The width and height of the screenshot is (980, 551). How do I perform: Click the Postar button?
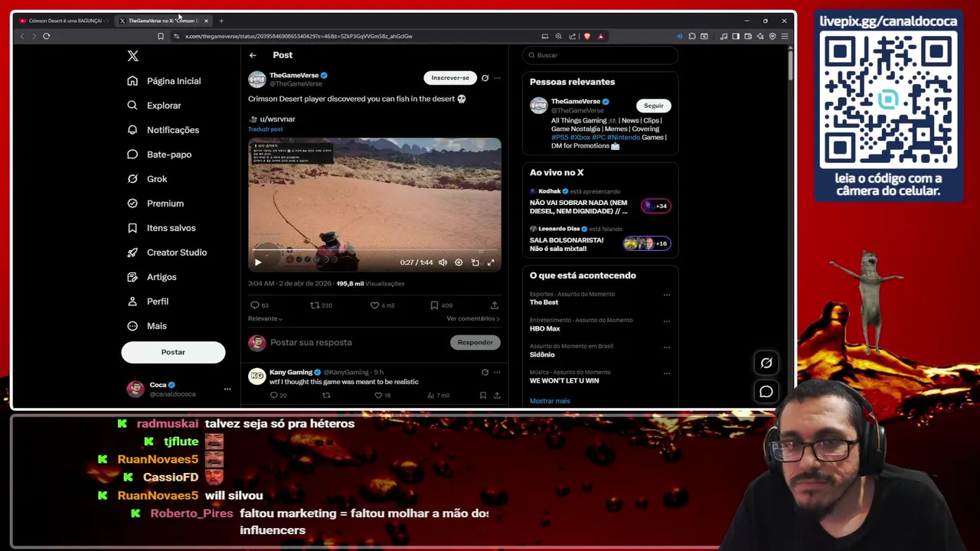(x=173, y=352)
